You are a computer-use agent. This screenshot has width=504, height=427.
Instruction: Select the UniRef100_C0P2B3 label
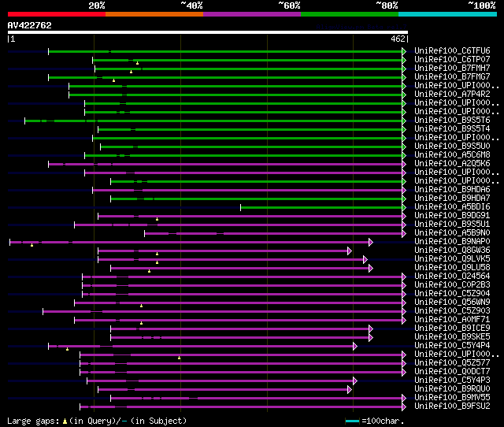pyautogui.click(x=452, y=285)
